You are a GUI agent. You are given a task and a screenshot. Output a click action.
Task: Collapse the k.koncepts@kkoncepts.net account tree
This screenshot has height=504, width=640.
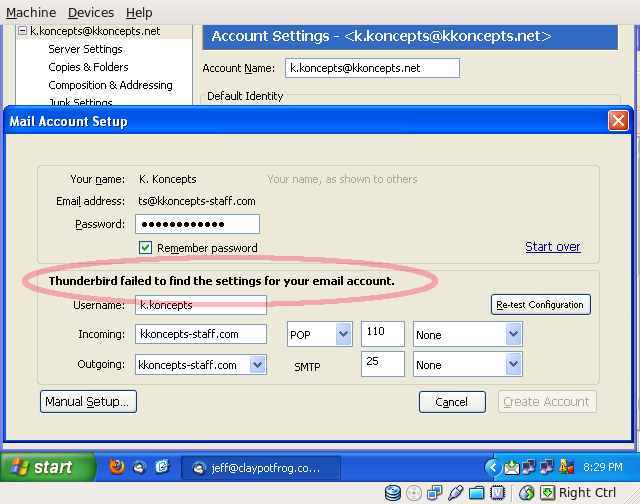(22, 31)
